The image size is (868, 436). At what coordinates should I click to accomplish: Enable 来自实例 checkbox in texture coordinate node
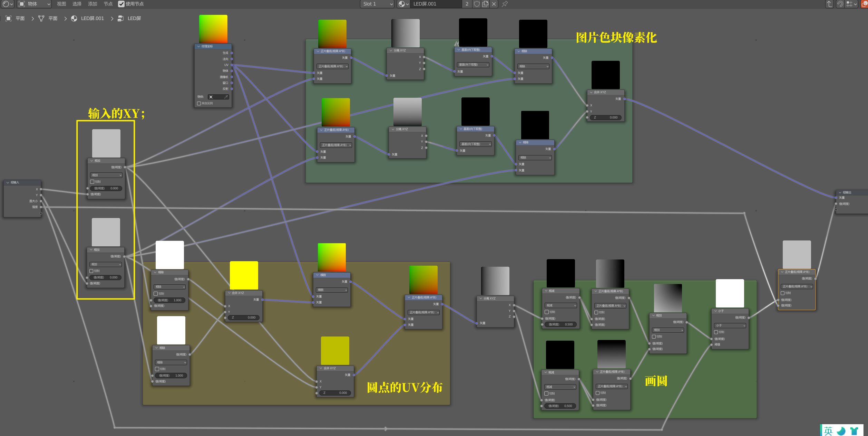coord(199,103)
